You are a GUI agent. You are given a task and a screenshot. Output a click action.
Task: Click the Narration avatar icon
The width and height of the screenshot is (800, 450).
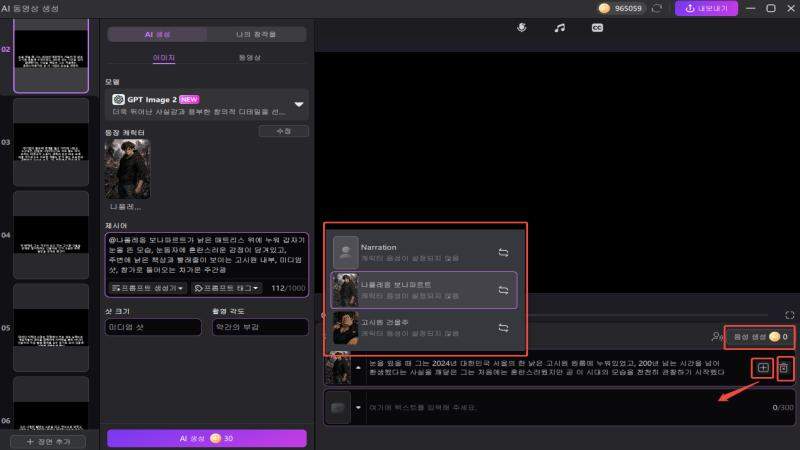345,252
